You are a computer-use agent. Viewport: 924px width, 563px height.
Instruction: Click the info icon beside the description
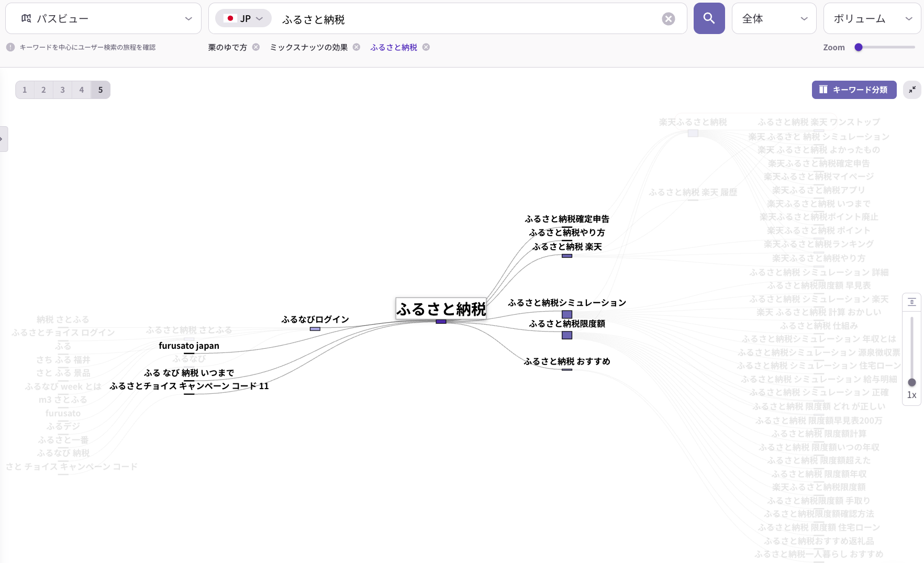coord(10,47)
